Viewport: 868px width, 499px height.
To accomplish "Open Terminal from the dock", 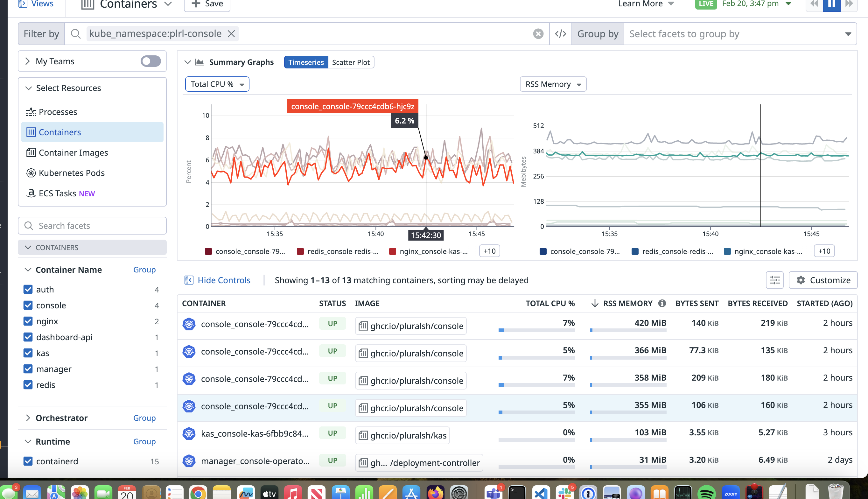I will pyautogui.click(x=516, y=493).
